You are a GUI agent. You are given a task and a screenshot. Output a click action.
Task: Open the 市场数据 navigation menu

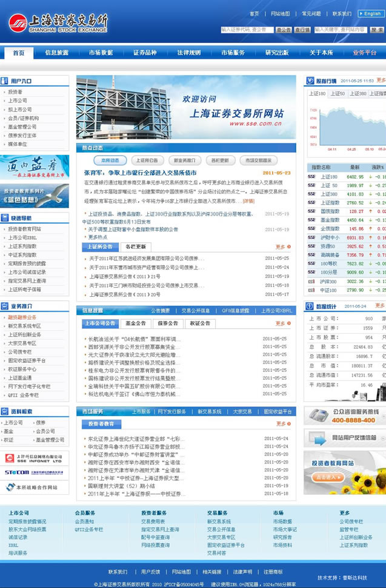click(x=101, y=53)
